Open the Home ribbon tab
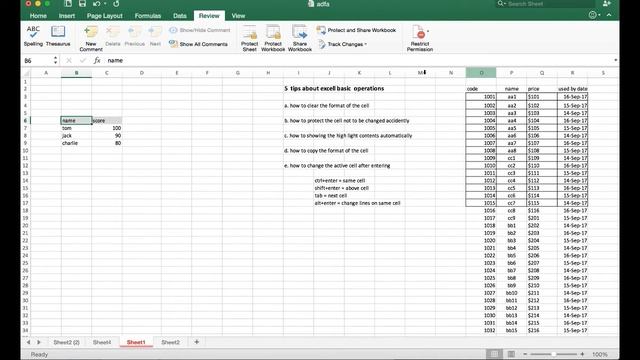640x360 pixels. pyautogui.click(x=38, y=16)
